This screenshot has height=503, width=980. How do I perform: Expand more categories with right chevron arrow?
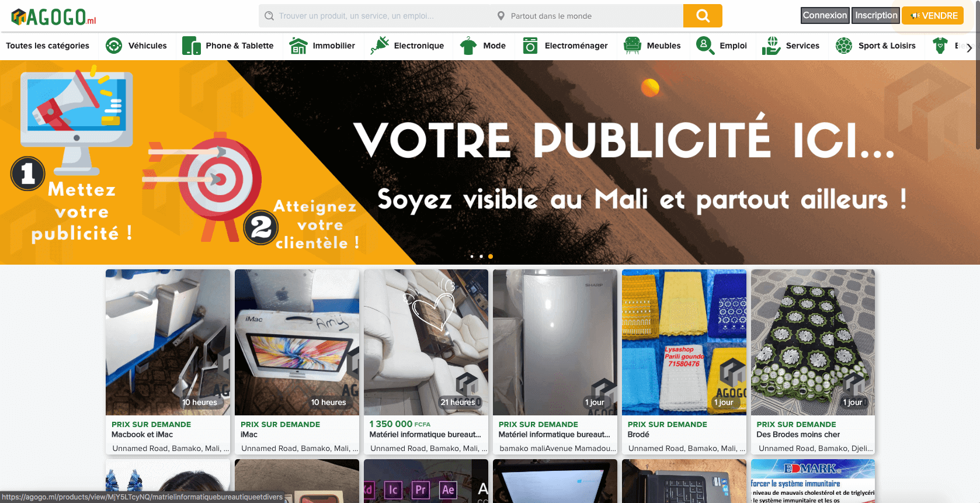tap(969, 47)
